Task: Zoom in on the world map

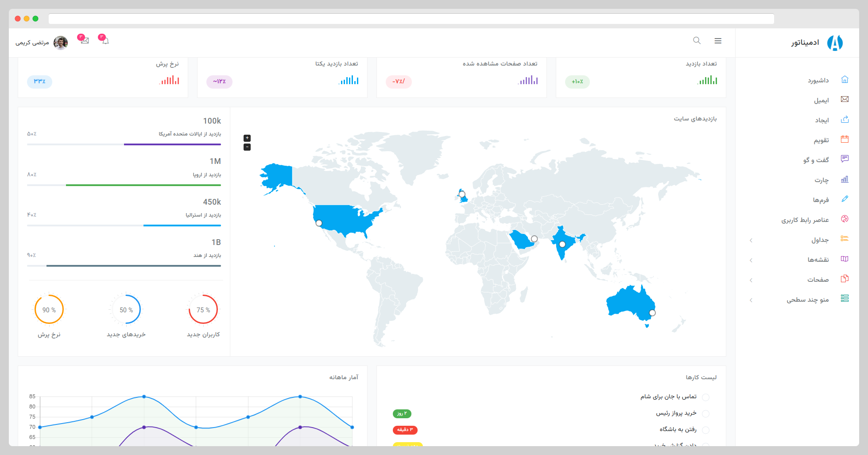Action: pos(247,138)
